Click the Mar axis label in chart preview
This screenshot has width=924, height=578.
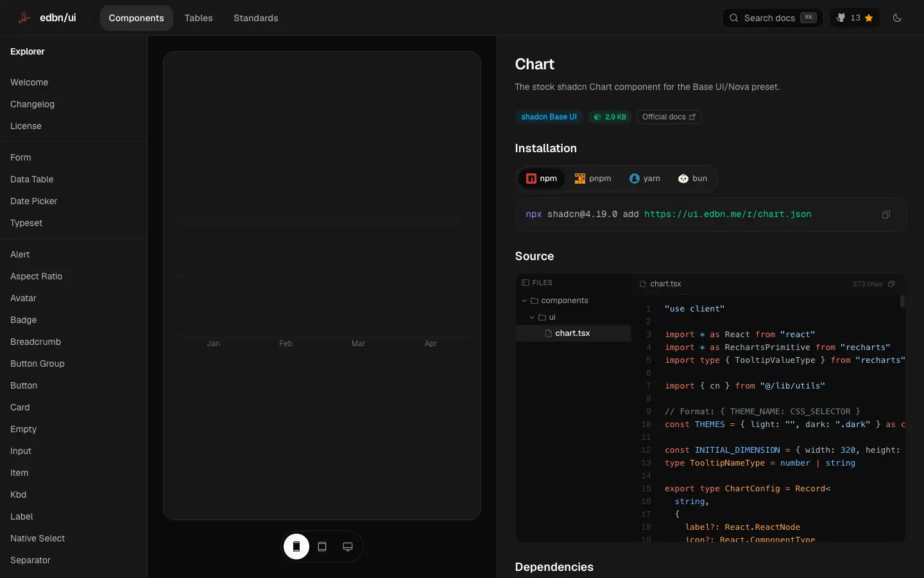click(x=358, y=344)
